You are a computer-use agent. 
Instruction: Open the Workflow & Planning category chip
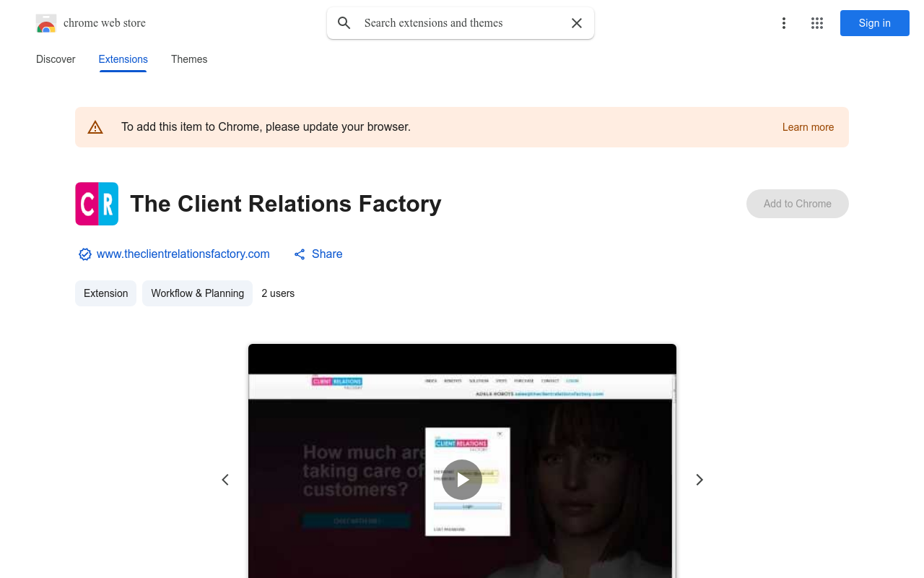pyautogui.click(x=198, y=293)
